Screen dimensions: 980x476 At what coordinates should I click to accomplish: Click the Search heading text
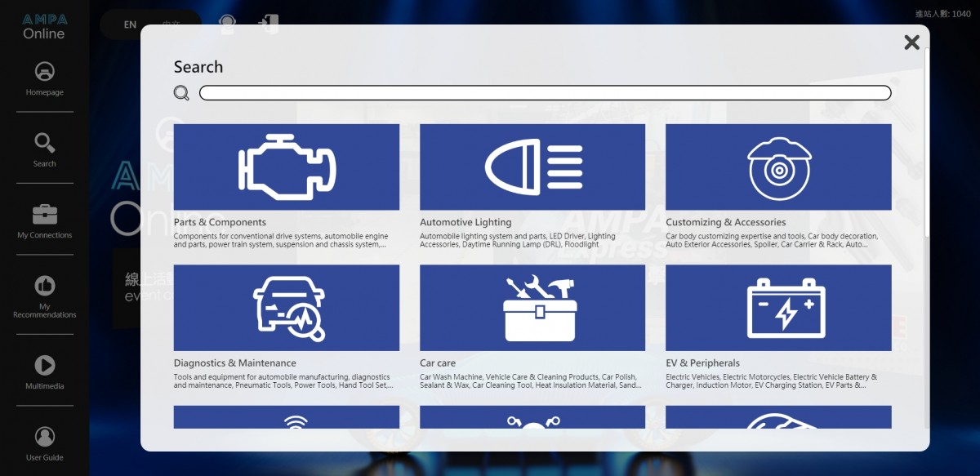click(198, 67)
